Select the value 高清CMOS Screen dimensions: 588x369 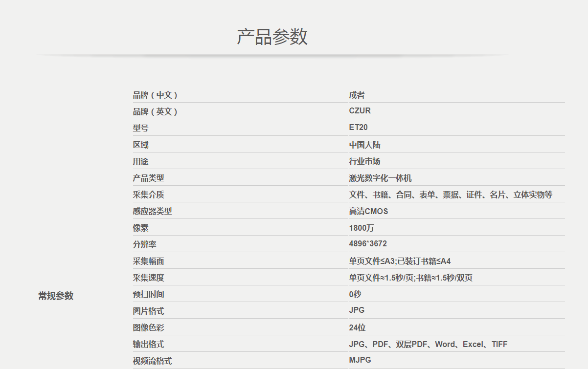point(368,212)
